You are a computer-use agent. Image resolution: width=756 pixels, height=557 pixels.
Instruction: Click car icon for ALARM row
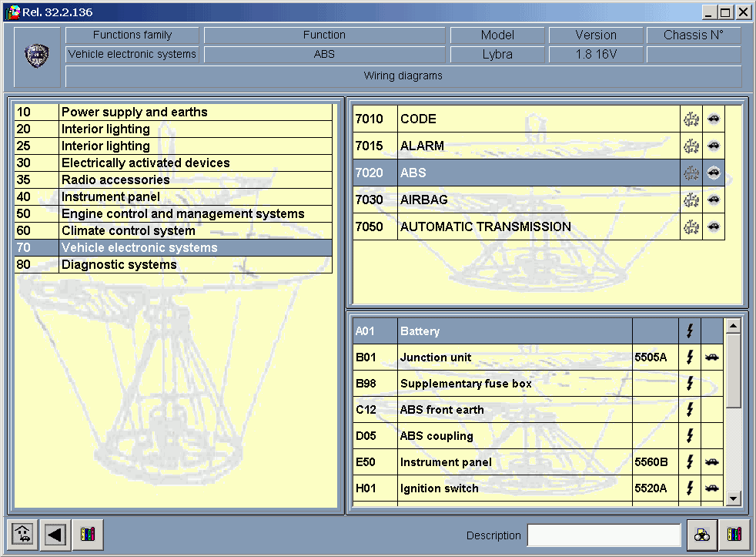point(714,146)
